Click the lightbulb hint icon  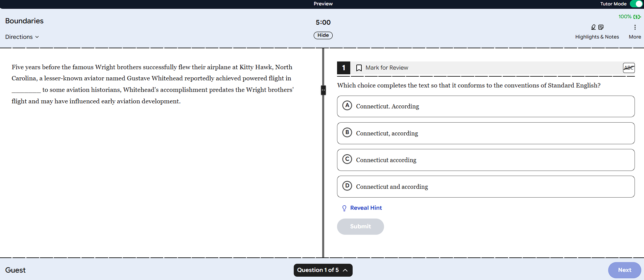344,208
